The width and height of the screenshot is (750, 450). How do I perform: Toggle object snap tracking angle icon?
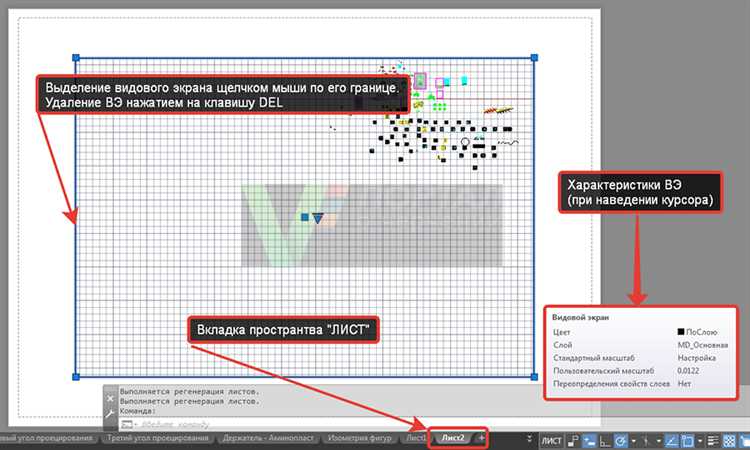click(x=671, y=440)
